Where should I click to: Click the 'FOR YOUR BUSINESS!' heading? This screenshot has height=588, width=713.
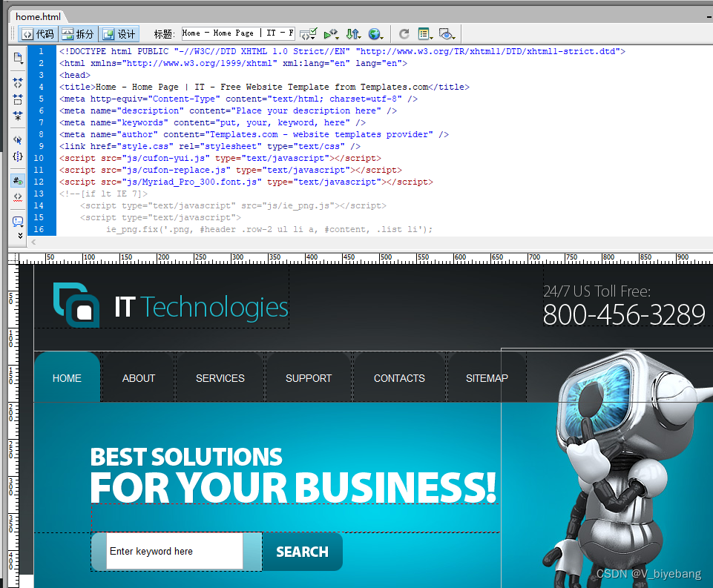pos(293,487)
